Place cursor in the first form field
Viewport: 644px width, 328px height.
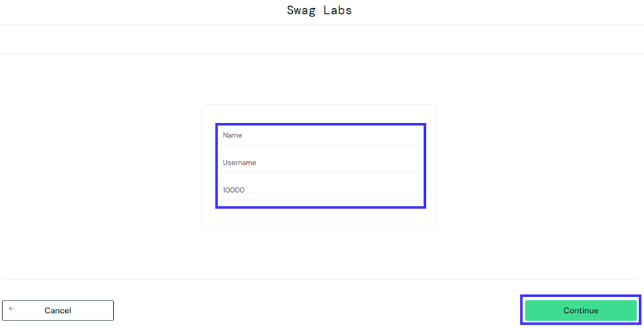pos(319,136)
